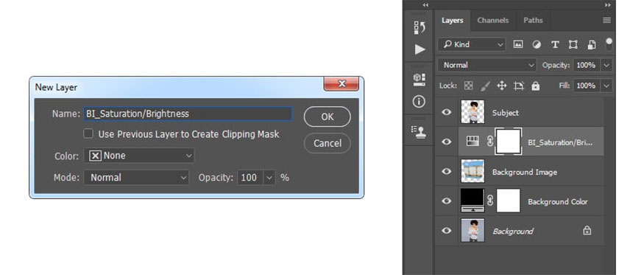Confirm New Layer with OK
The width and height of the screenshot is (644, 275).
click(328, 117)
